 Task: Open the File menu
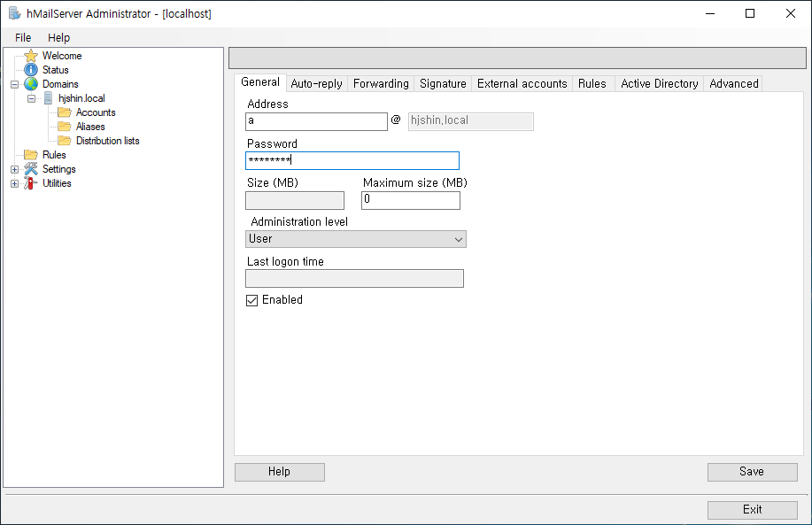click(x=23, y=38)
